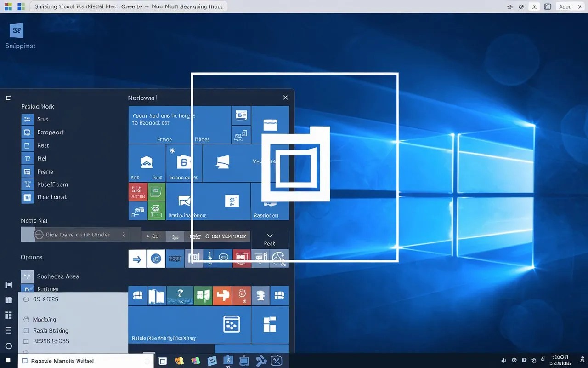
Task: Click the colorful store icon on the taskbar
Action: [x=196, y=361]
